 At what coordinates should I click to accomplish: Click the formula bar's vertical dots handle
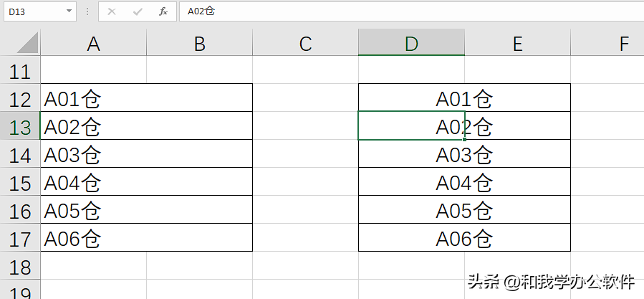(x=87, y=11)
